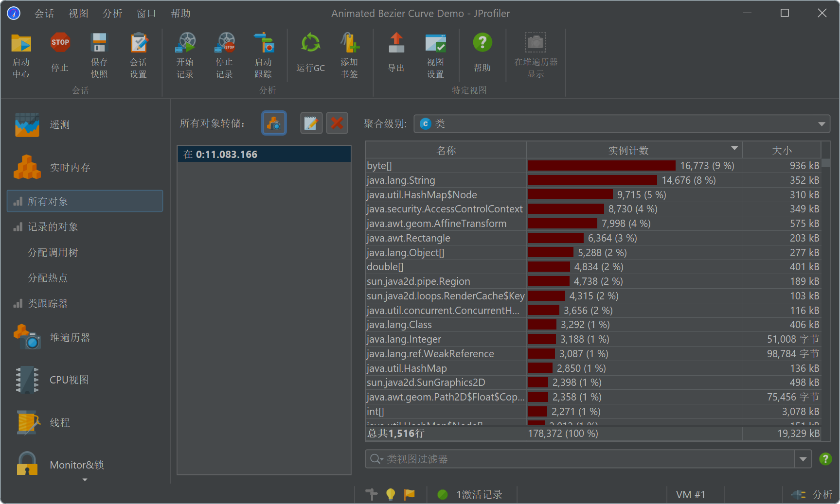This screenshot has height=504, width=840.
Task: Select Recorded Objects (记录的对象) view
Action: pos(85,227)
